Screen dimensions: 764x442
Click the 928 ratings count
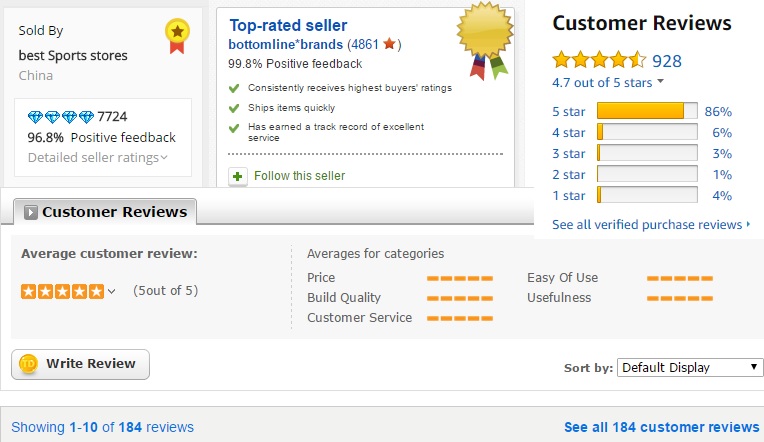(666, 60)
